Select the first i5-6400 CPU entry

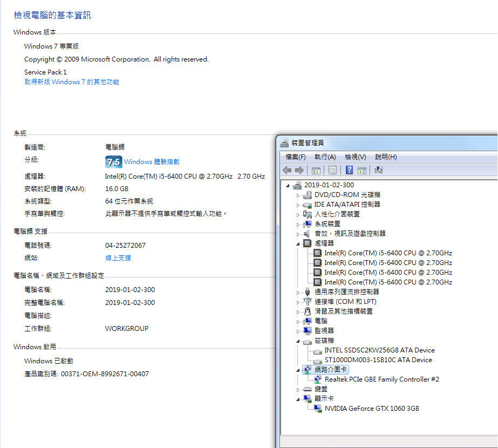pos(388,253)
